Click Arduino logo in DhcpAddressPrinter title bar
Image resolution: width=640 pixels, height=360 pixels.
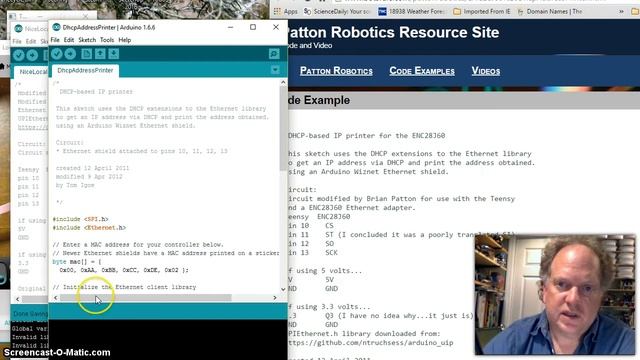pos(56,27)
